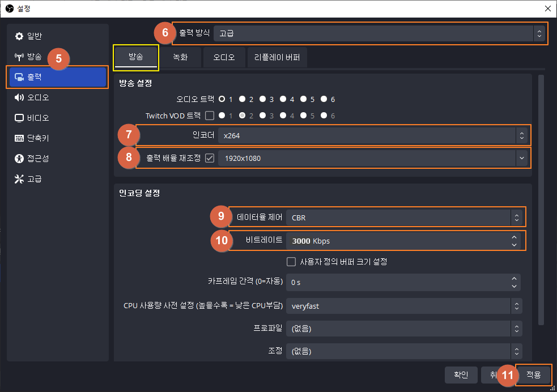The image size is (557, 392).
Task: Click the 방송 antenna icon in sidebar
Action: click(19, 57)
